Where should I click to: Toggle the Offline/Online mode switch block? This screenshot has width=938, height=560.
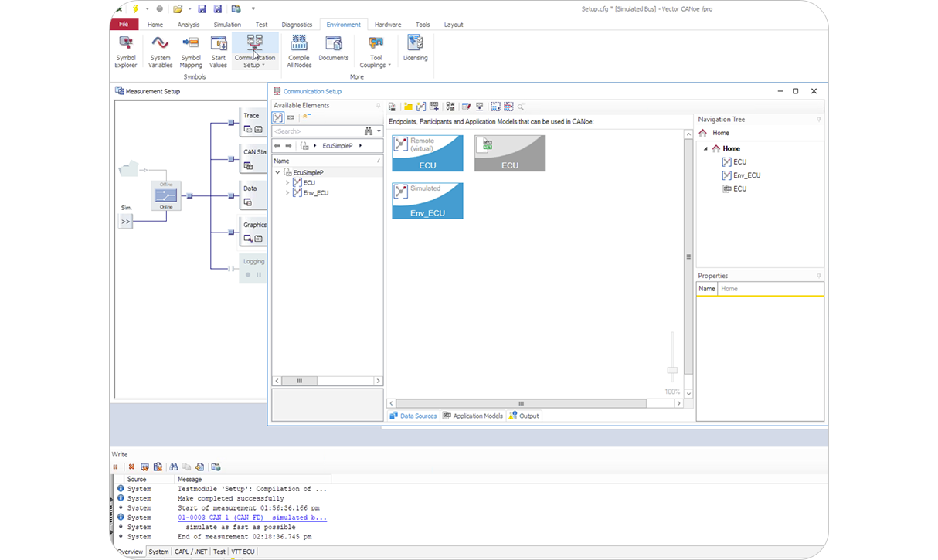tap(166, 195)
